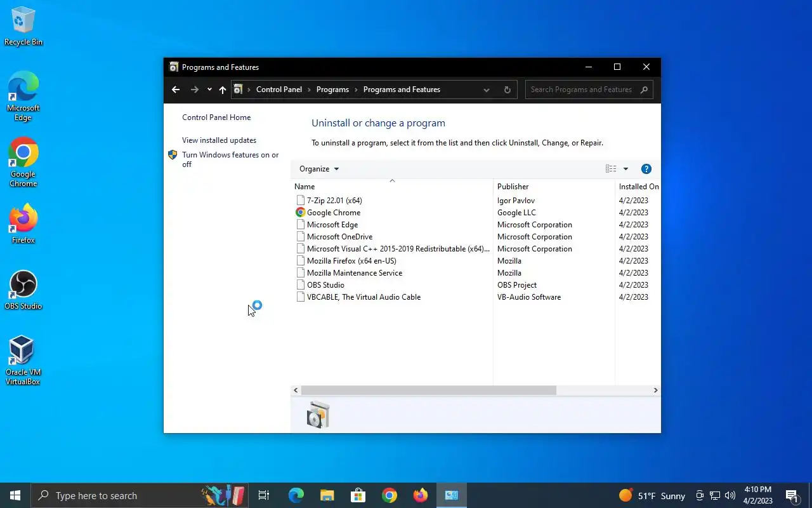Click the scroll left arrow of the list
The image size is (812, 508).
pos(296,391)
